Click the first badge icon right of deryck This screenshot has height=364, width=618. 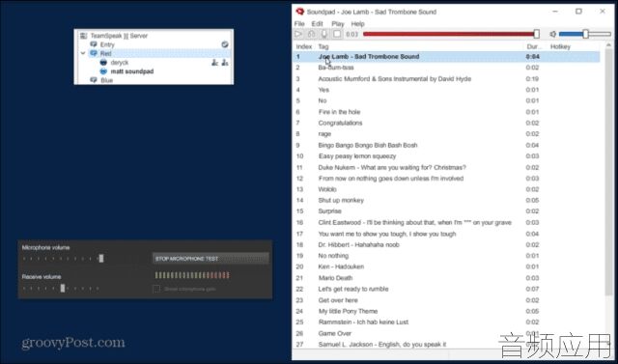click(214, 62)
